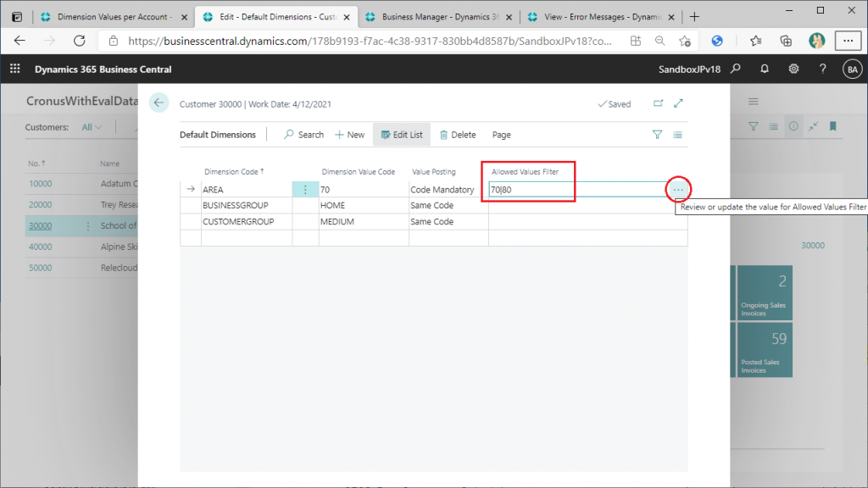Open the customers page hamburger menu
This screenshot has width=868, height=488.
point(754,102)
